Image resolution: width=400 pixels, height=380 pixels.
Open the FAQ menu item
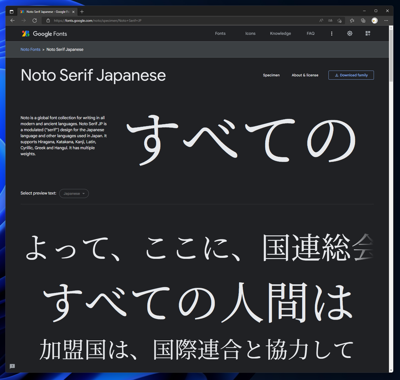[310, 34]
